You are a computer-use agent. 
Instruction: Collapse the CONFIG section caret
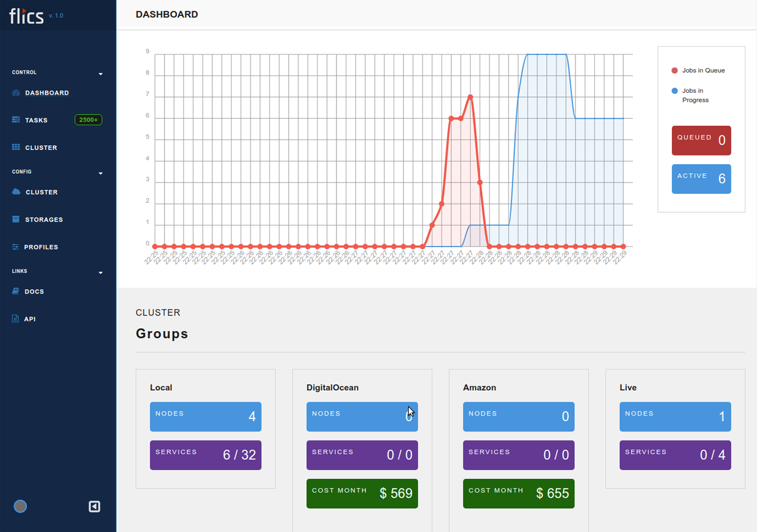coord(101,173)
